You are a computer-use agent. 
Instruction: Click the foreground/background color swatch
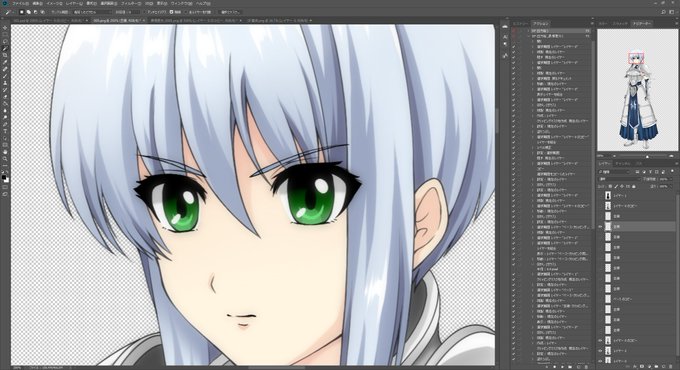pos(5,177)
